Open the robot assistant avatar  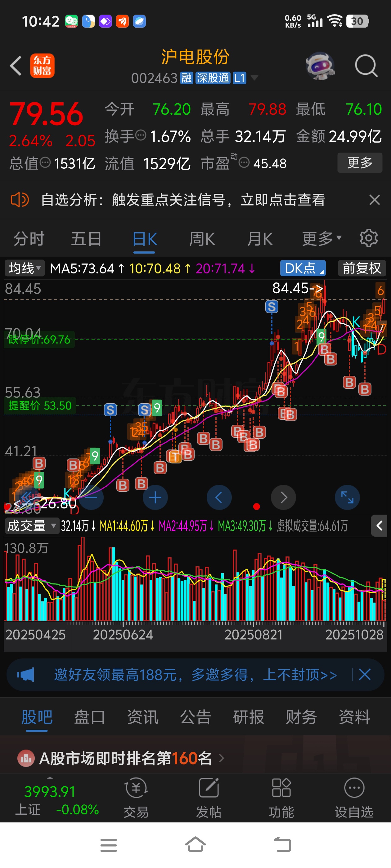click(320, 66)
